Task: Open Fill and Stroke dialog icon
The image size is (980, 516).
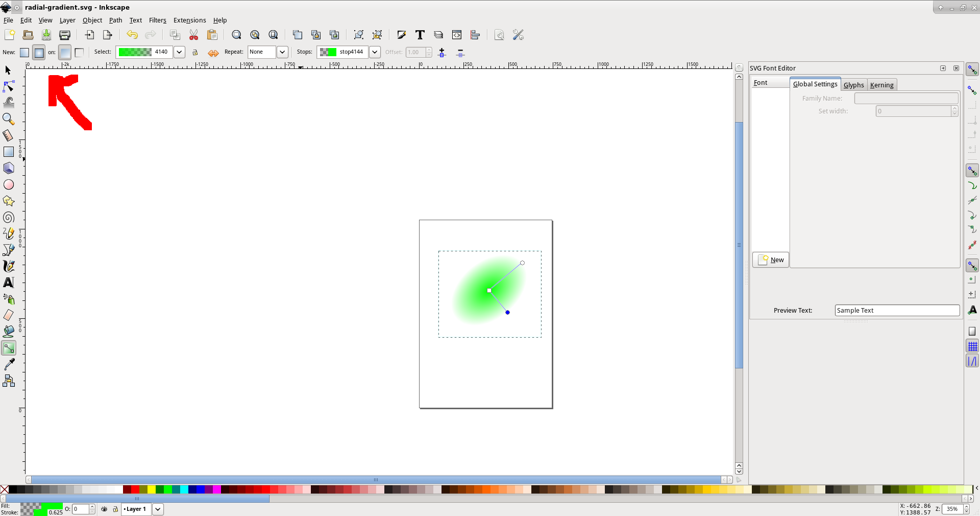Action: (402, 35)
